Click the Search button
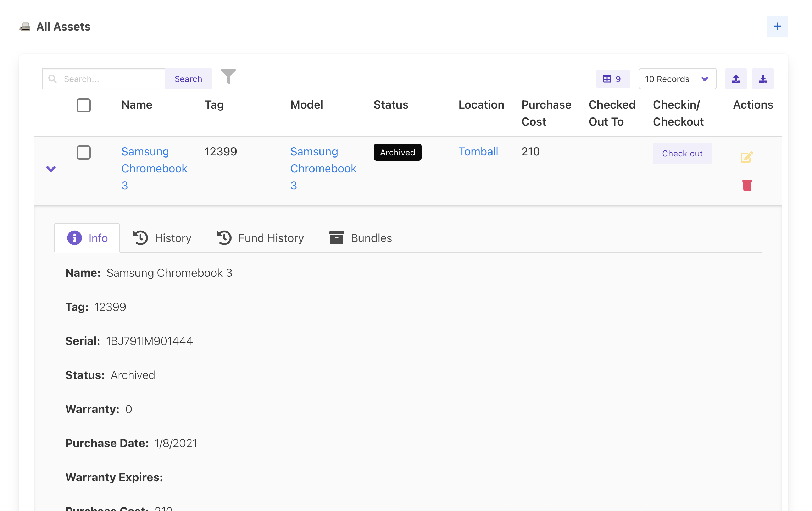The width and height of the screenshot is (812, 511). pyautogui.click(x=188, y=79)
